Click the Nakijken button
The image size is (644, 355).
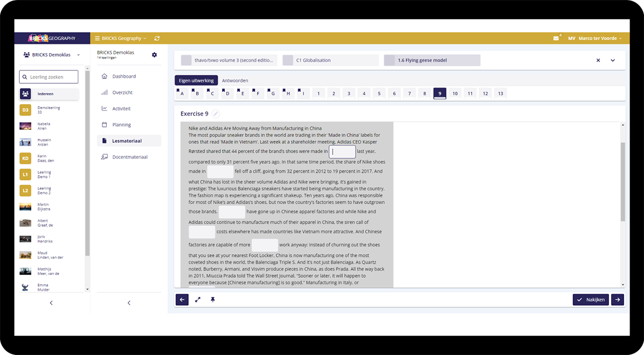590,300
